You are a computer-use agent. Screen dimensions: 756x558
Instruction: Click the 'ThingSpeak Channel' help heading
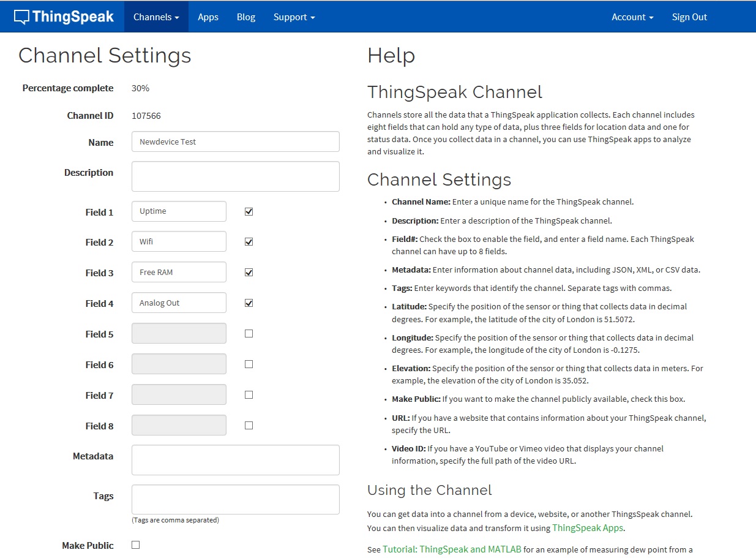point(455,92)
